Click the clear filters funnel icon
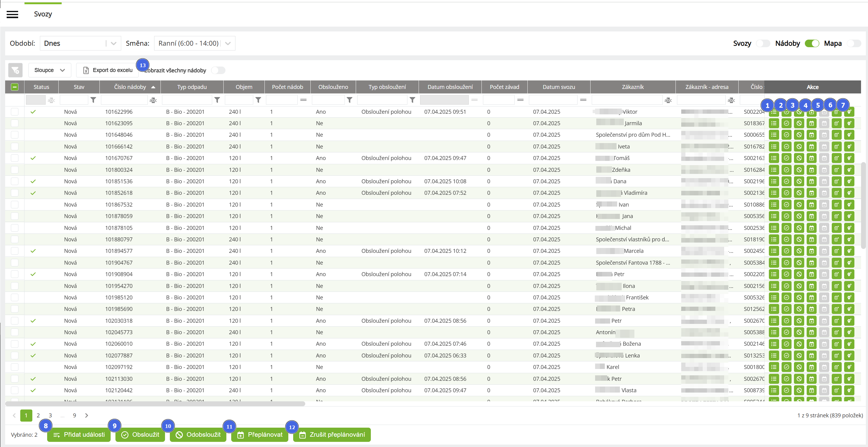This screenshot has height=447, width=868. (15, 70)
